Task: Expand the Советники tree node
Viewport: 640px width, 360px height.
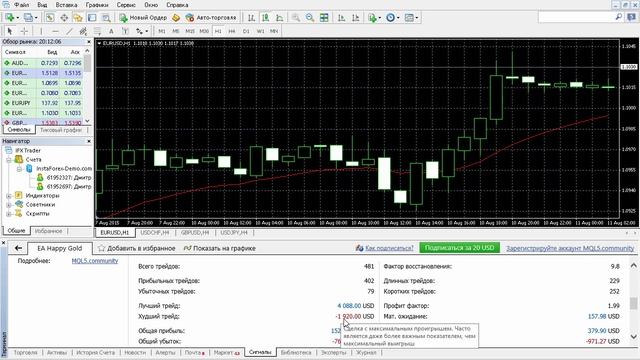Action: (x=9, y=204)
